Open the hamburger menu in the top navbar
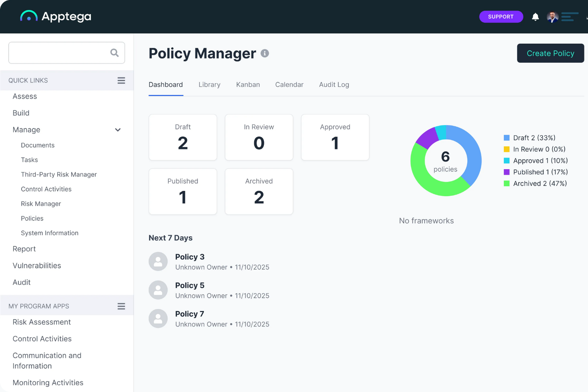Screen dimensions: 588x392 pyautogui.click(x=570, y=17)
